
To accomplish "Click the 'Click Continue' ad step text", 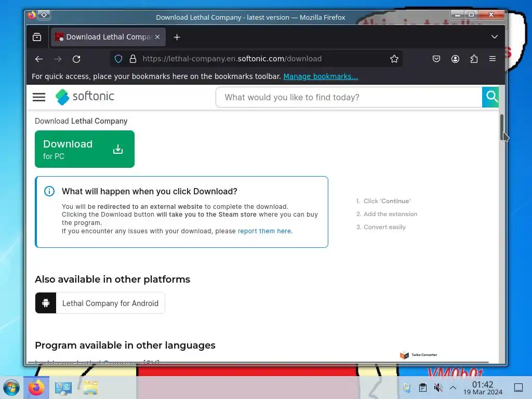I will click(387, 201).
